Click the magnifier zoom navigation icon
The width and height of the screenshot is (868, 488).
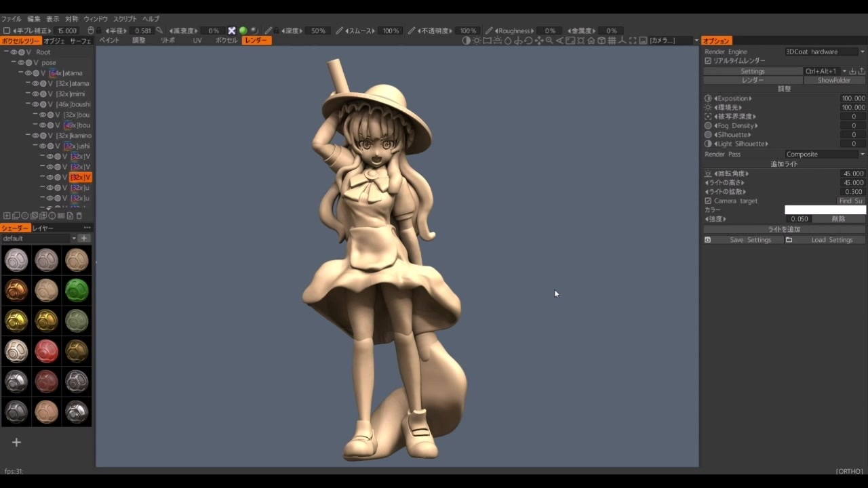[x=549, y=41]
